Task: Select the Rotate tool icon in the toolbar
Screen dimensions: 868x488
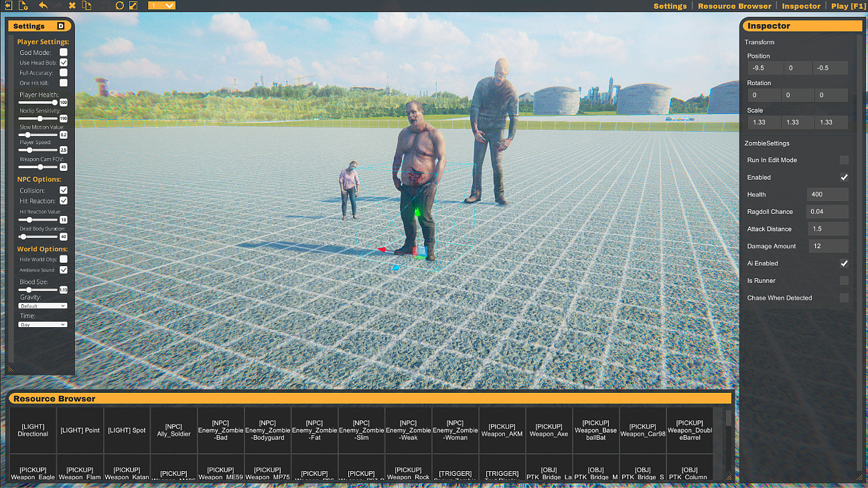Action: click(x=120, y=5)
